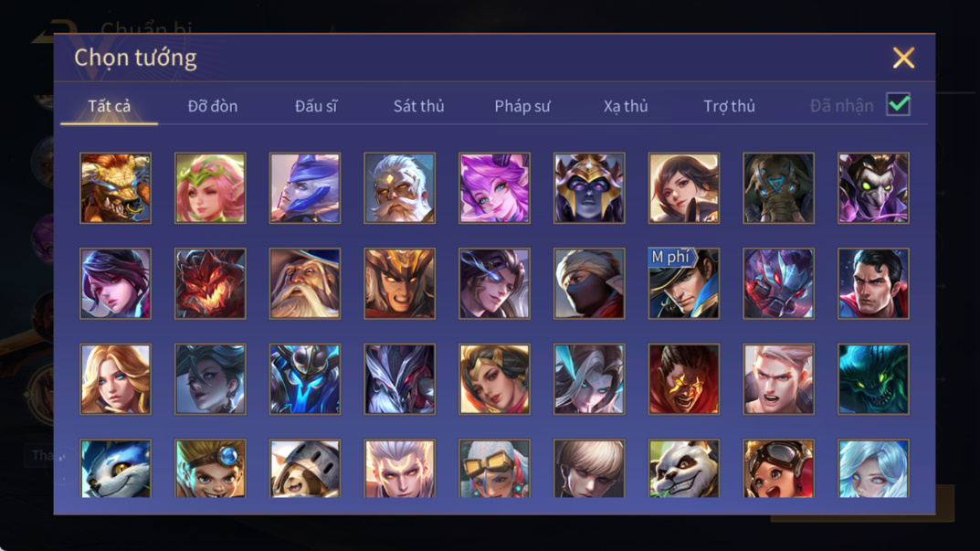Viewport: 980px width, 551px height.
Task: Choose the green joker-faced hero in purple
Action: point(873,188)
